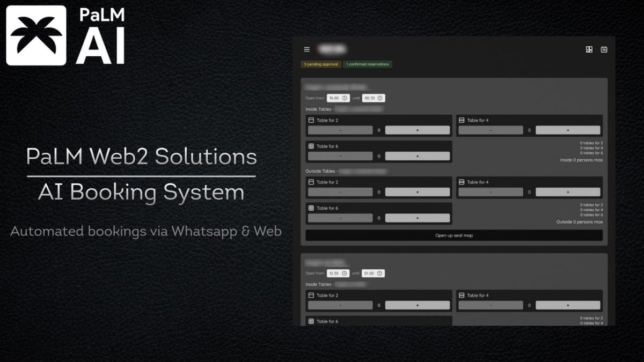Click the 'Outside 0 persons max' text
The height and width of the screenshot is (362, 644).
[x=580, y=221]
